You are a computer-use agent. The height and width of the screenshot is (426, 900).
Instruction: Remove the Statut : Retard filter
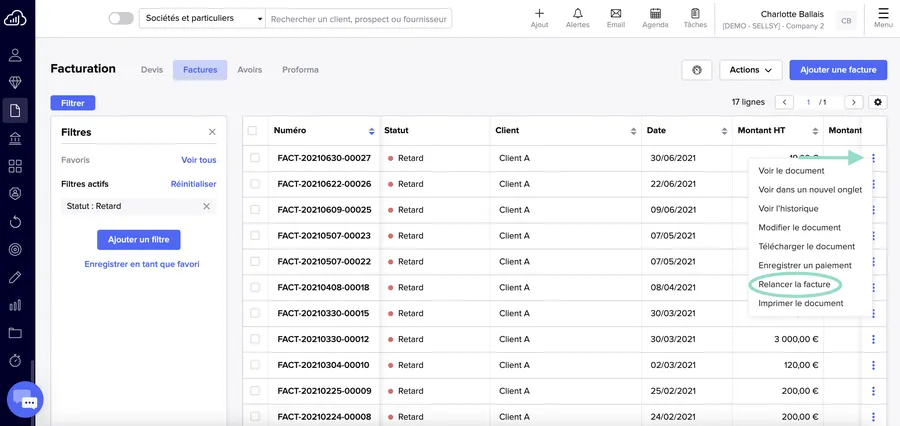coord(207,206)
